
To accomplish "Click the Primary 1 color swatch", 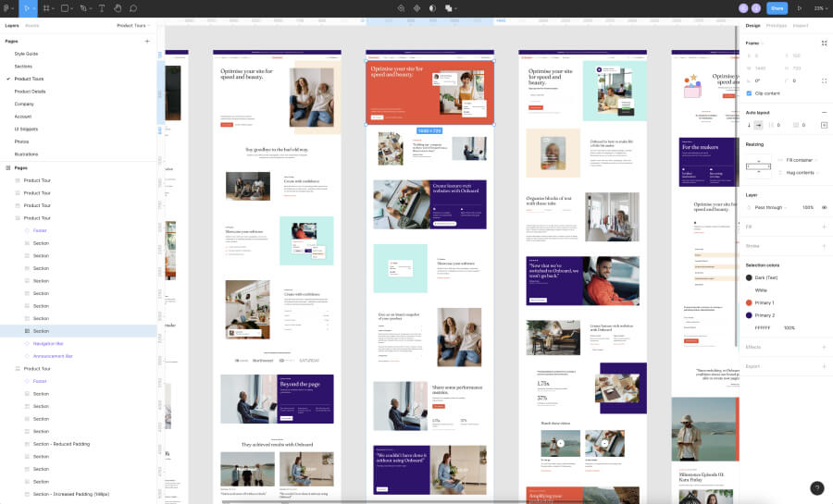I will 750,302.
